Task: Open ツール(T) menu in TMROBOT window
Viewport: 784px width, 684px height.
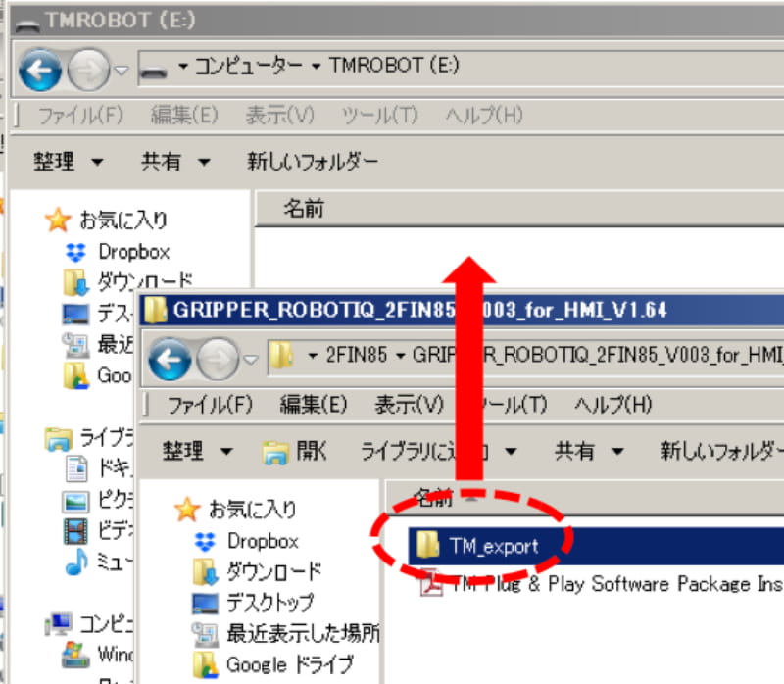Action: (379, 116)
